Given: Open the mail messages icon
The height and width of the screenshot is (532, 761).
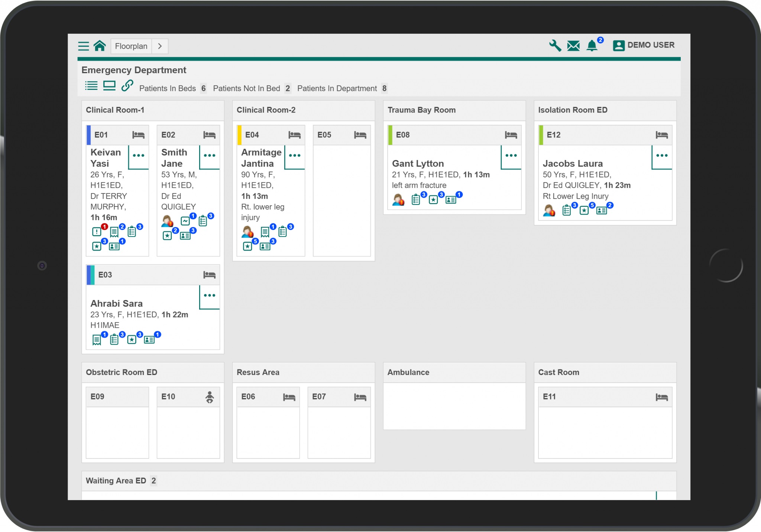Looking at the screenshot, I should point(573,46).
